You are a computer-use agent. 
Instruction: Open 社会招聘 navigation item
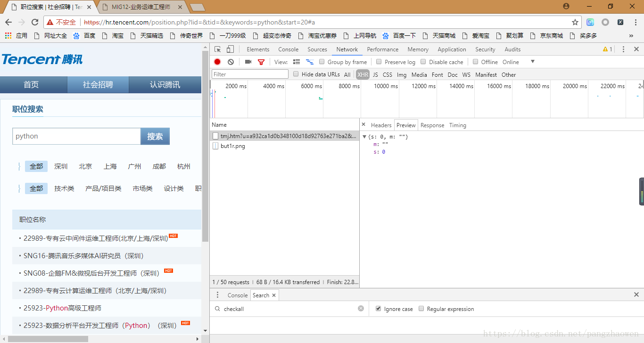tap(98, 84)
